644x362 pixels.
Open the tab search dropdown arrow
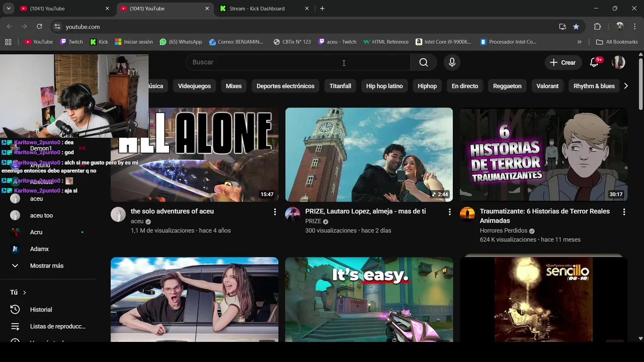pyautogui.click(x=9, y=9)
